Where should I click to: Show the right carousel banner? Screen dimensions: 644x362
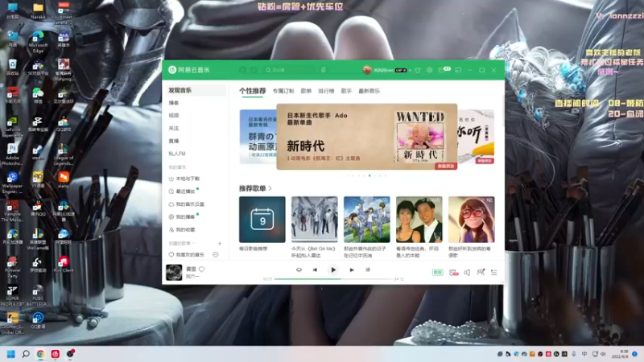[476, 137]
